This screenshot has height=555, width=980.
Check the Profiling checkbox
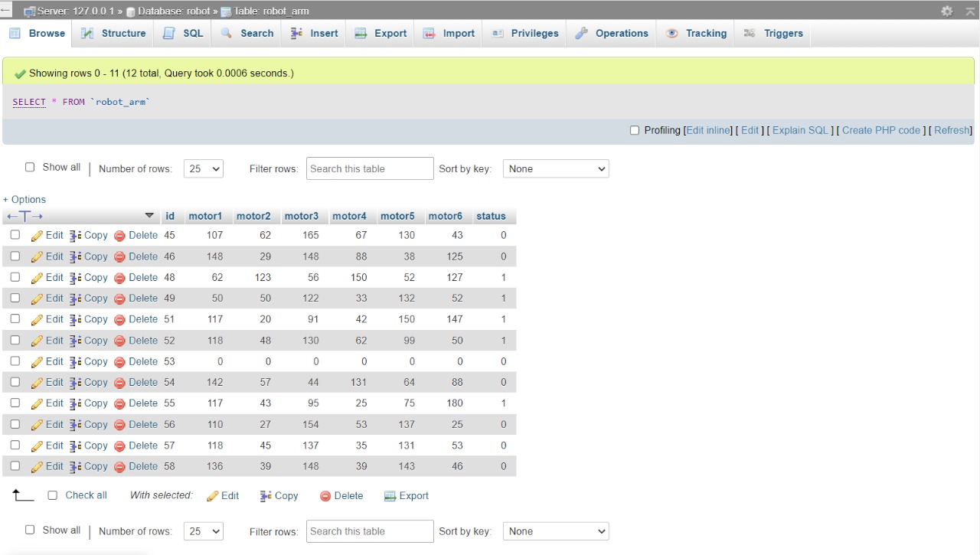pos(635,130)
